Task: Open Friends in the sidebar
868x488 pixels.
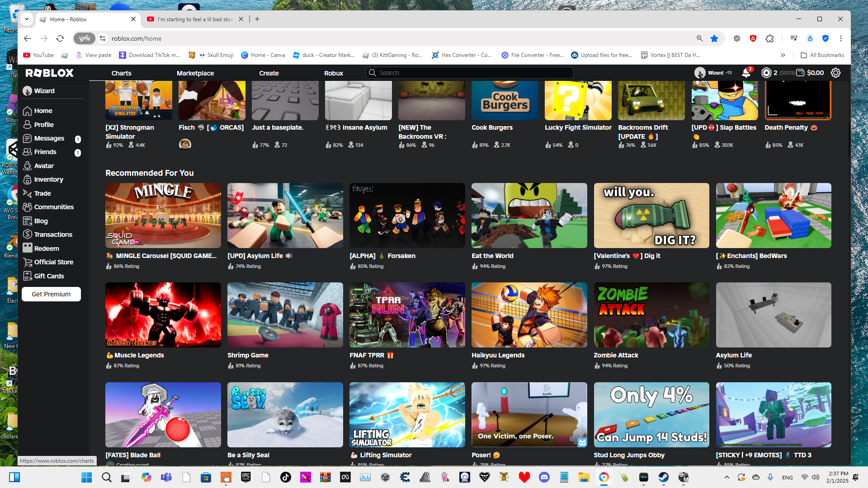Action: click(45, 152)
